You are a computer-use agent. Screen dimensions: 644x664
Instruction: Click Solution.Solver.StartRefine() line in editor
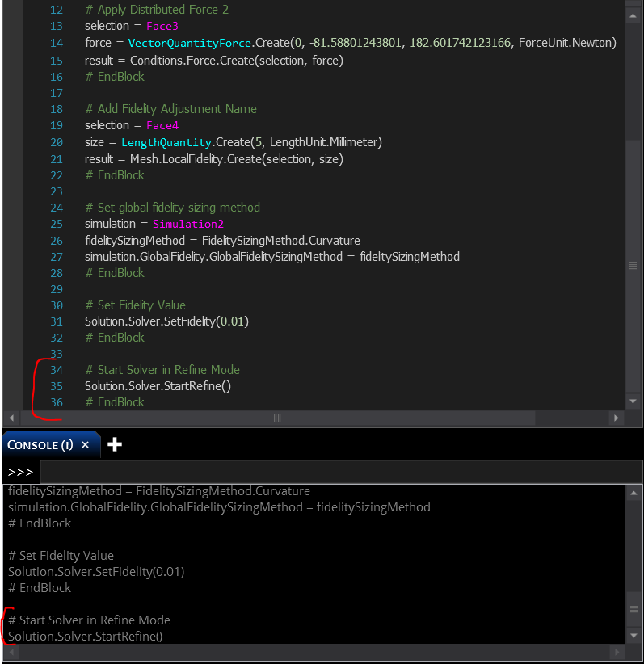click(x=158, y=386)
